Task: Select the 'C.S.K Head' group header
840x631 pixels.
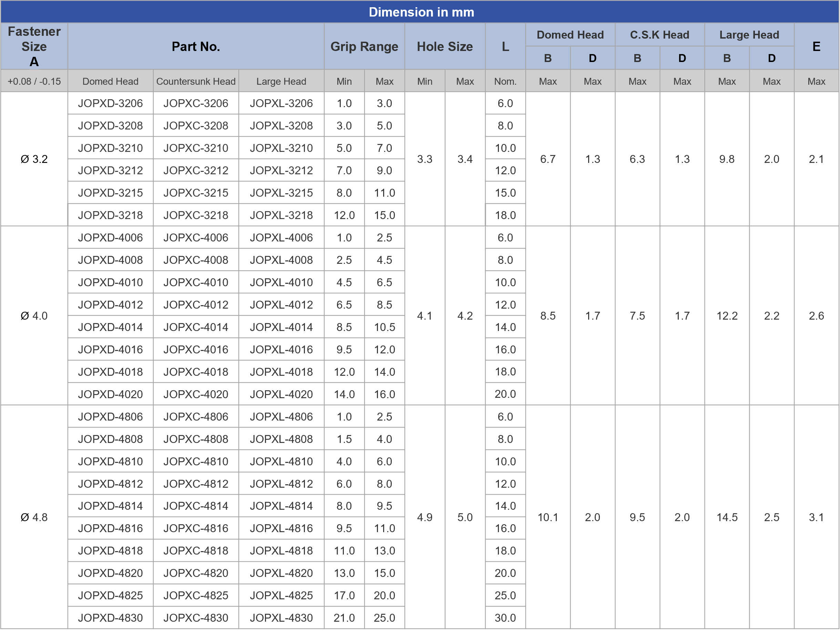Action: [659, 34]
